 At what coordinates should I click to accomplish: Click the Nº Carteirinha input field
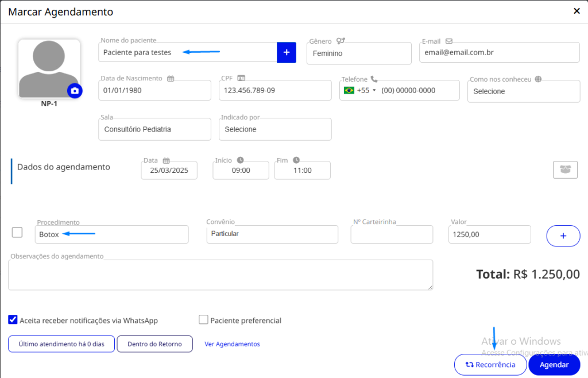392,234
